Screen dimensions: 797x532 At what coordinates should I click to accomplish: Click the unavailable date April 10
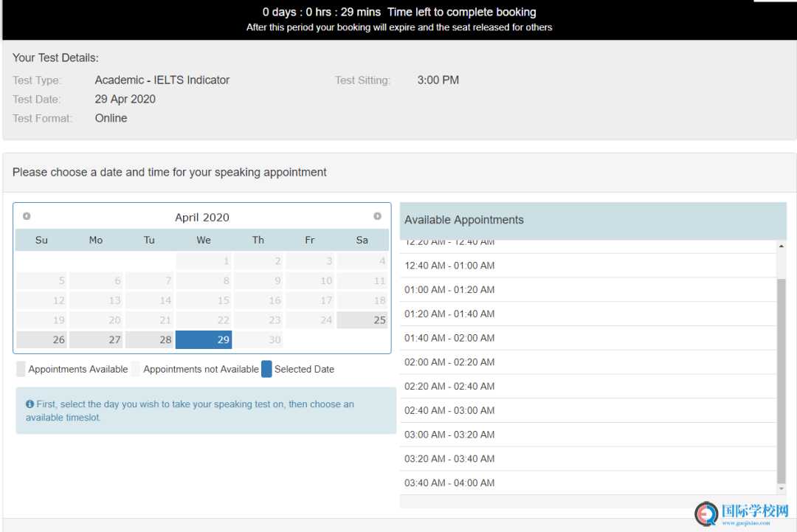309,280
